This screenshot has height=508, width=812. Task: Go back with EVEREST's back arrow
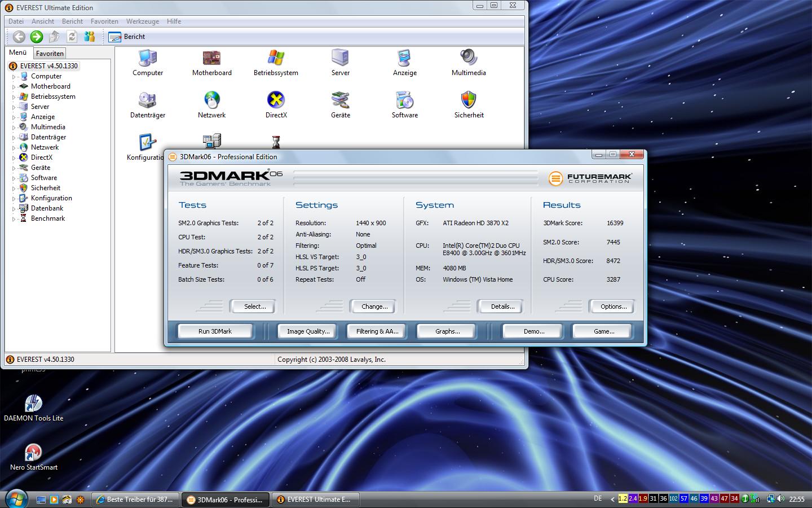pos(19,37)
